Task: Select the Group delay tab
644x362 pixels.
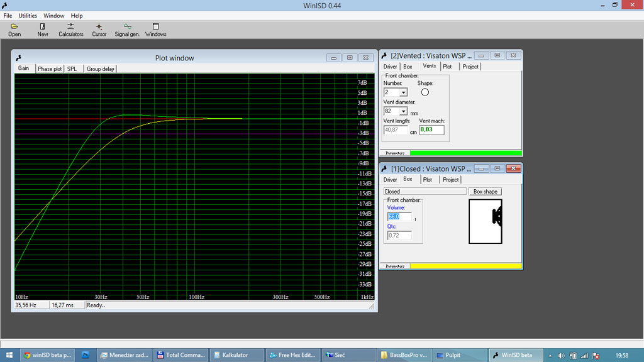Action: [101, 69]
